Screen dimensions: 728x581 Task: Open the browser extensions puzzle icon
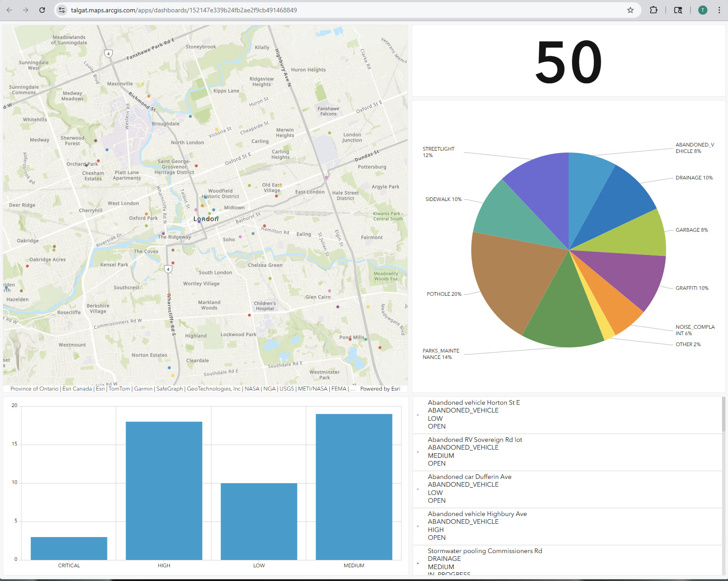click(653, 10)
